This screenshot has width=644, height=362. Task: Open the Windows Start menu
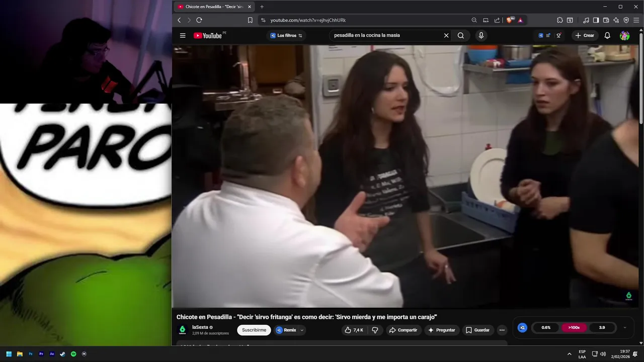coord(9,354)
